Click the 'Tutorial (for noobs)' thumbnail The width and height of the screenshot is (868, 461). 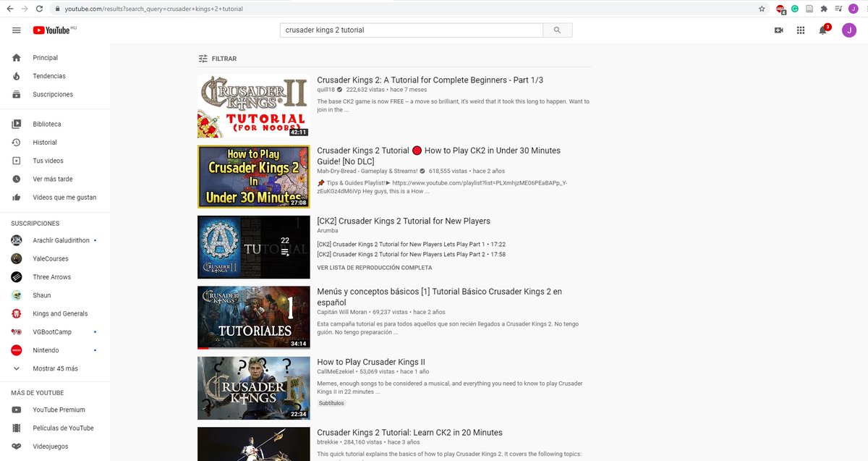click(x=254, y=106)
